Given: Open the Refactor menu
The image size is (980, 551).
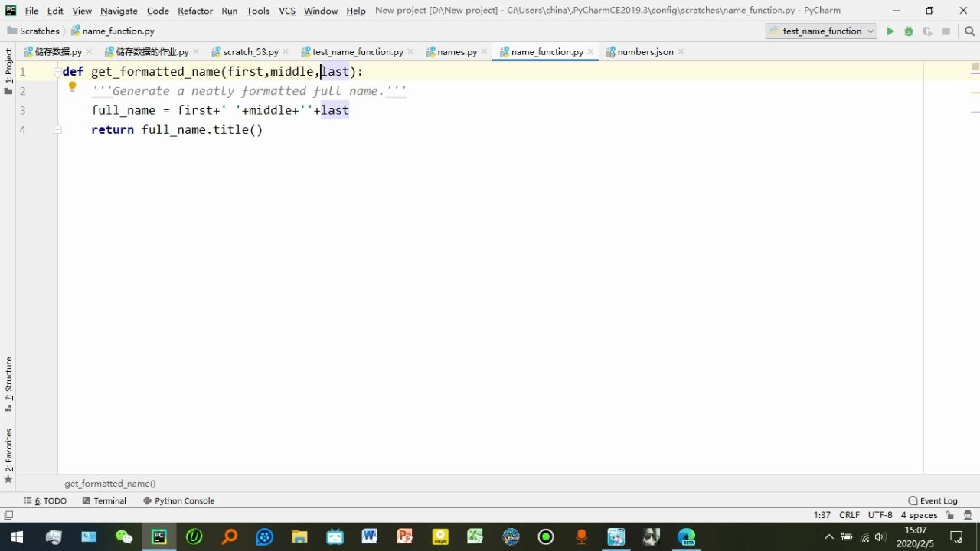Looking at the screenshot, I should point(194,11).
